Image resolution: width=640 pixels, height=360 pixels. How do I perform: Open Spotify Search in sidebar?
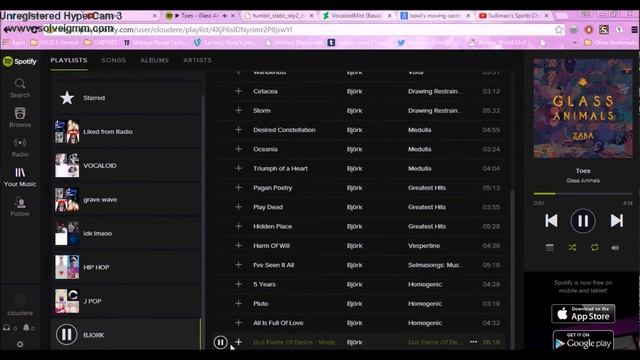click(20, 88)
